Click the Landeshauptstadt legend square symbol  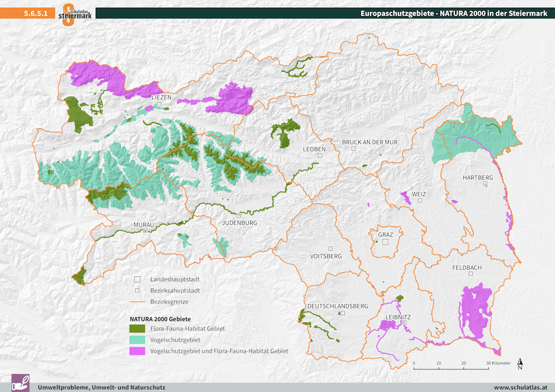[137, 279]
